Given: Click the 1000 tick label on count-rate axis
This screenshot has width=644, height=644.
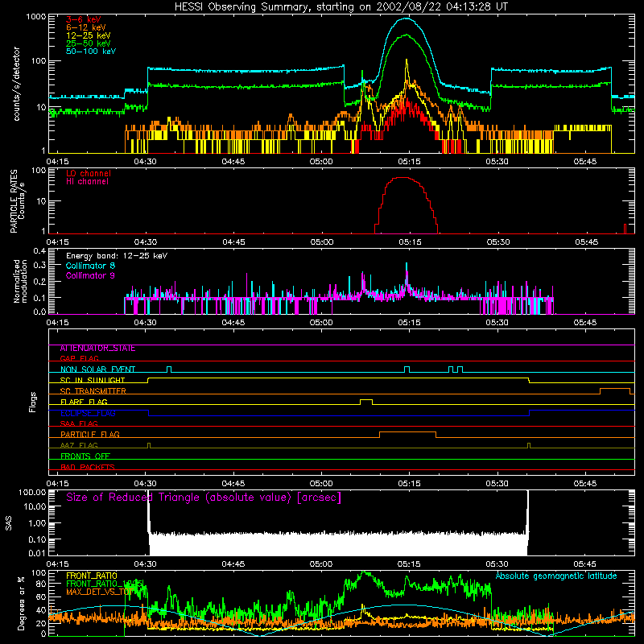Looking at the screenshot, I should tap(36, 17).
